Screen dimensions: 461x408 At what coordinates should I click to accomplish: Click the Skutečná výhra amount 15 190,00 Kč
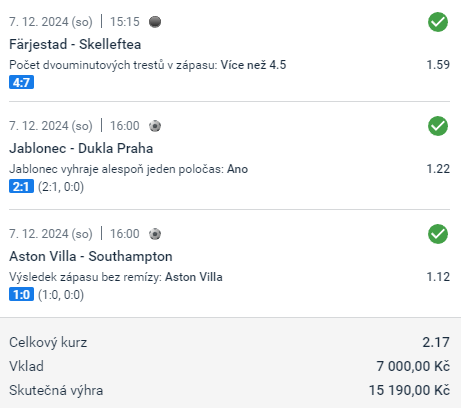coord(409,390)
